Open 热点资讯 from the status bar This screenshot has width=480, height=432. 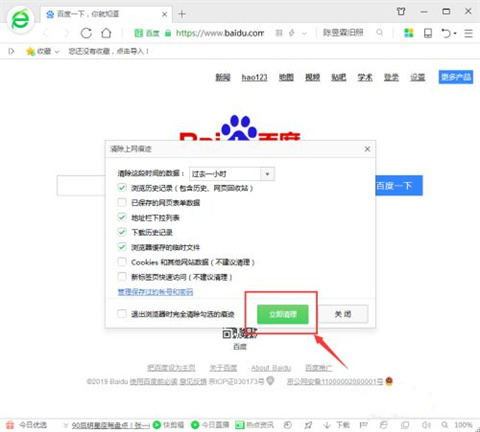(254, 425)
